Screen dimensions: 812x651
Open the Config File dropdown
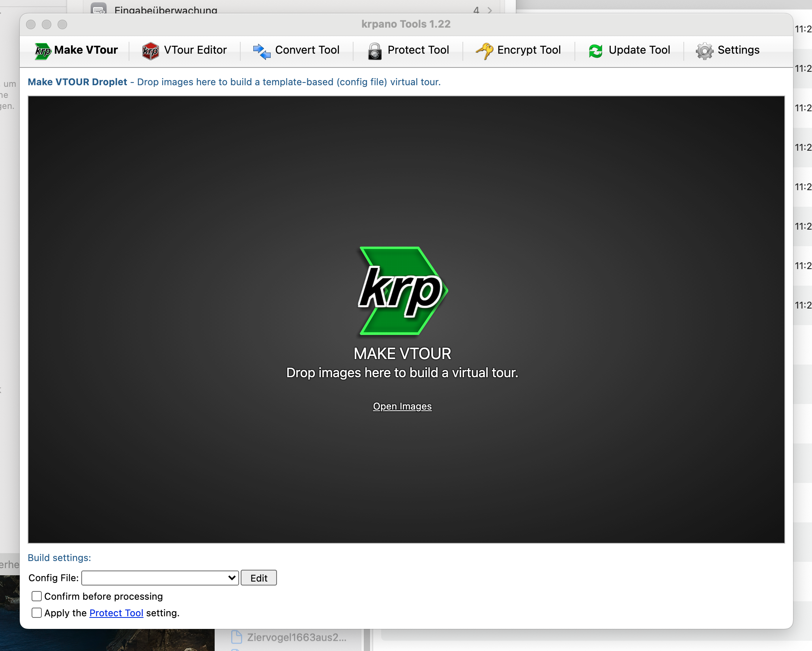[x=160, y=578]
